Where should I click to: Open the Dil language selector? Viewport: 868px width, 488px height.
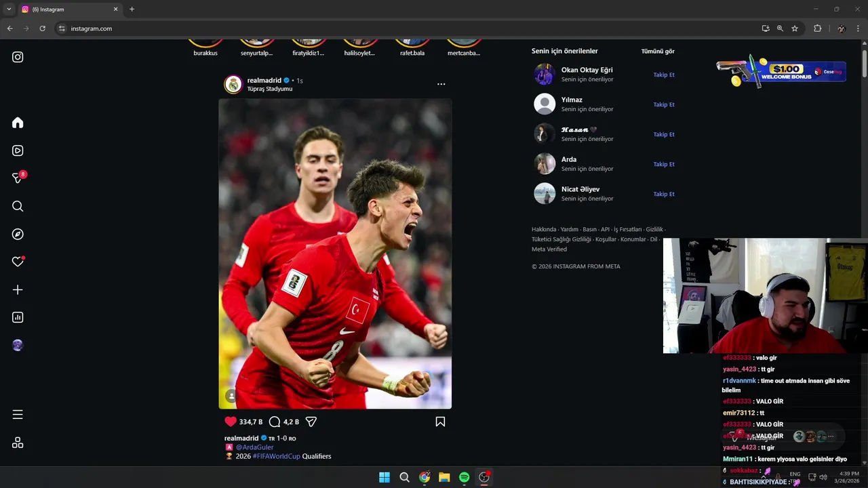654,239
